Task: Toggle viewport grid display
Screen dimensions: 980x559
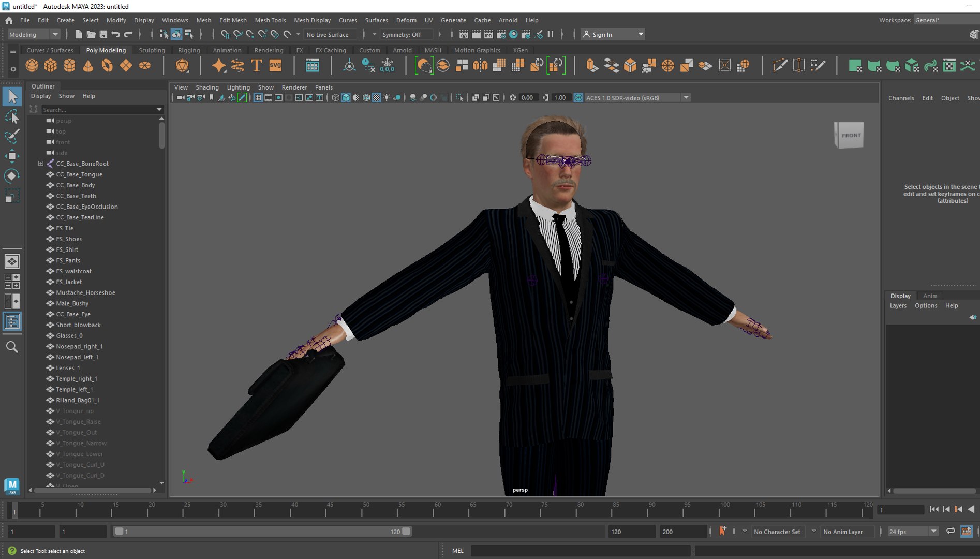Action: tap(258, 98)
